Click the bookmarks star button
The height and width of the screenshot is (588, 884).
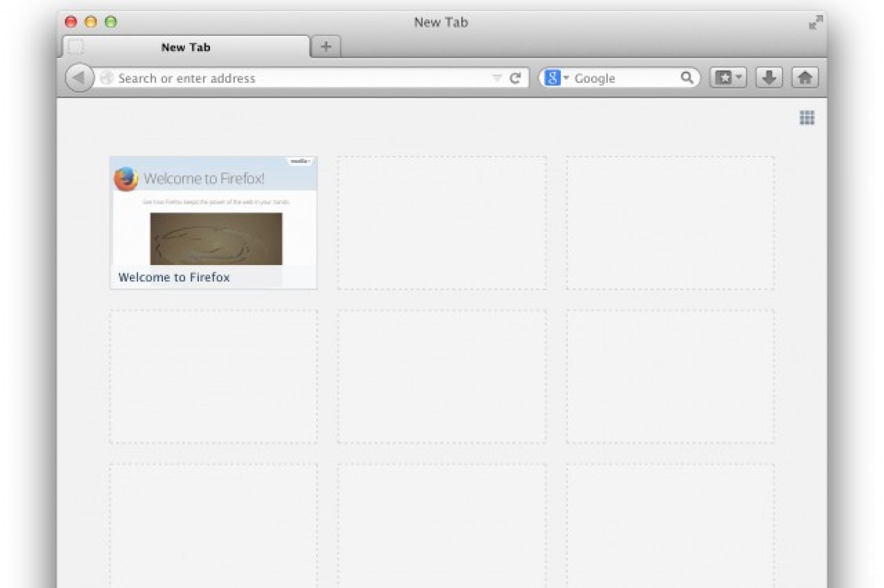(x=724, y=78)
